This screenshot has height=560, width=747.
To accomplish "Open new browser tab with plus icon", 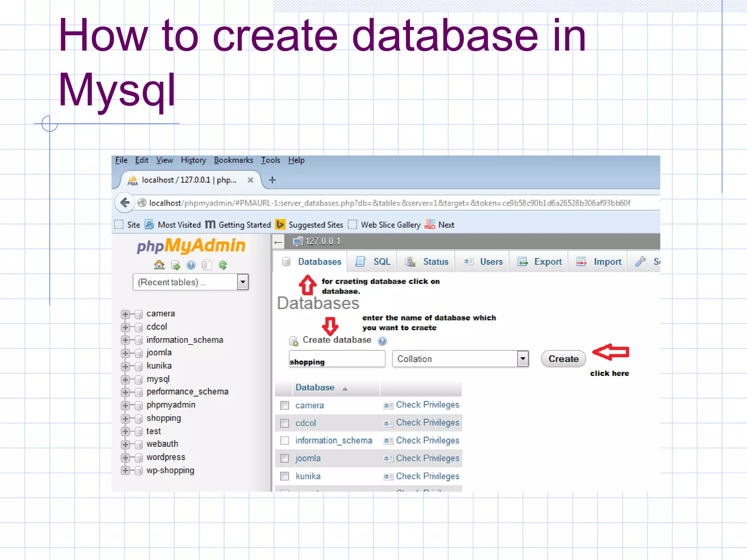I will coord(272,180).
